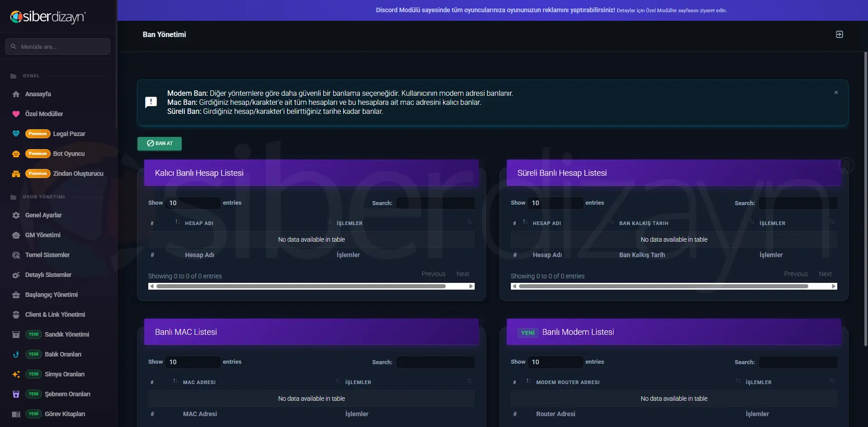This screenshot has height=427, width=868.
Task: Open Genel Ayarlar gear icon
Action: point(16,215)
